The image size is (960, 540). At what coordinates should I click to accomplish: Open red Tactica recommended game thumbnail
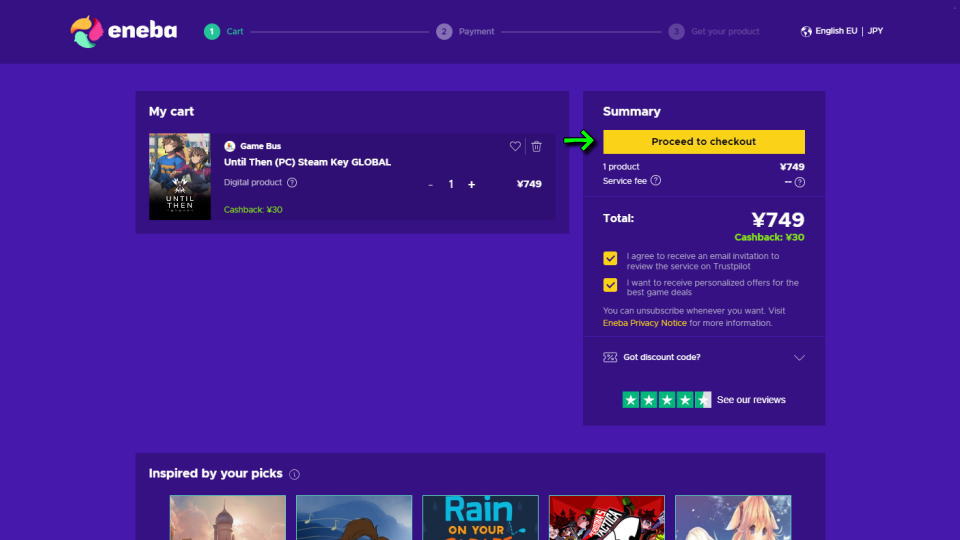[x=607, y=517]
